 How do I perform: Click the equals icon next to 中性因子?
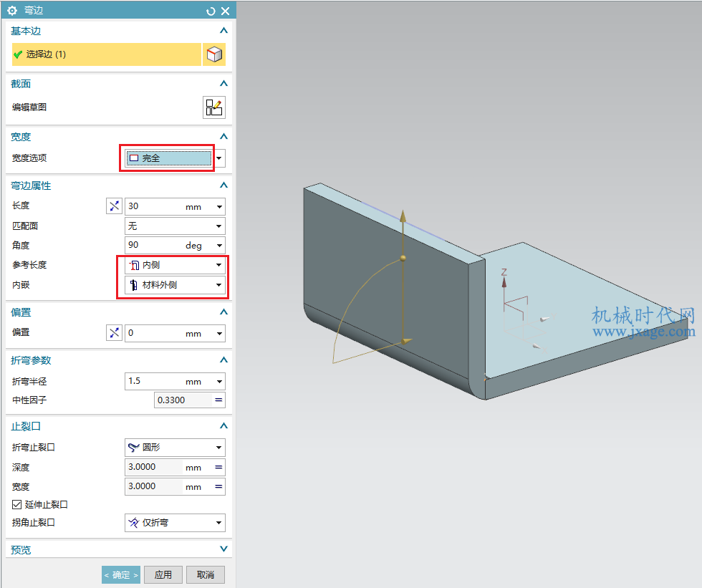pyautogui.click(x=218, y=400)
